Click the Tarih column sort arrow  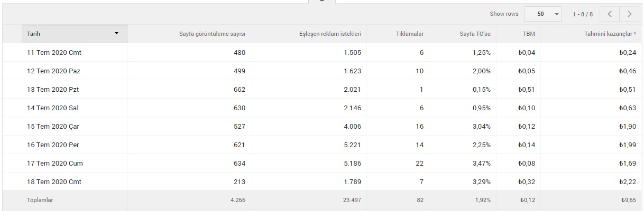pyautogui.click(x=116, y=34)
